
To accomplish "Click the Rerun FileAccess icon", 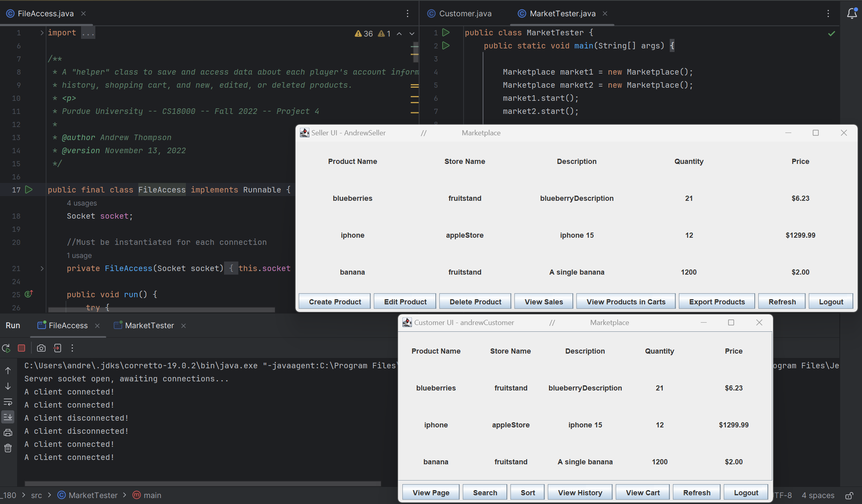I will 6,348.
